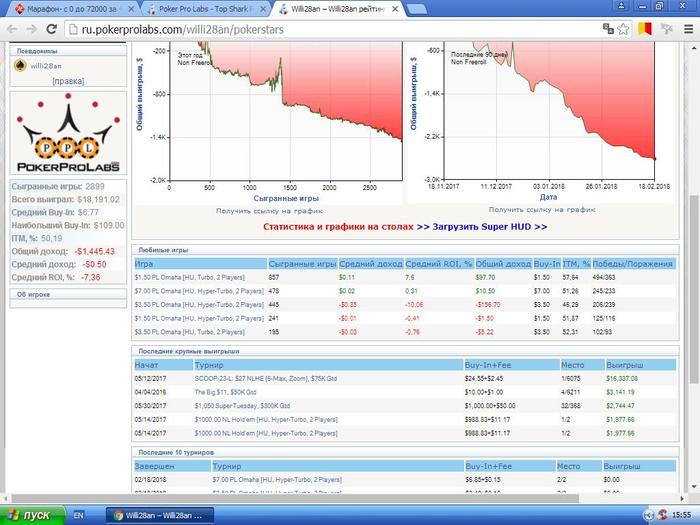This screenshot has width=700, height=525.
Task: Open the Chrome hamburger menu
Action: pos(688,29)
